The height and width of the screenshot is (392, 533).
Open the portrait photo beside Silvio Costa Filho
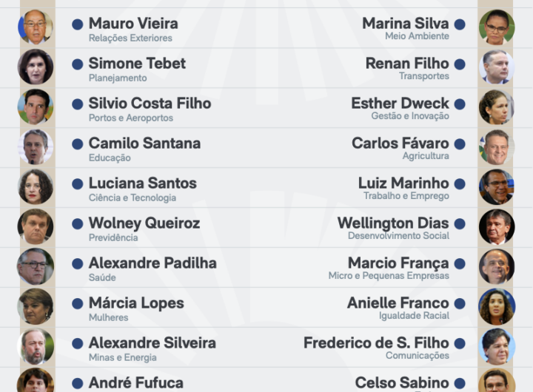click(x=36, y=107)
